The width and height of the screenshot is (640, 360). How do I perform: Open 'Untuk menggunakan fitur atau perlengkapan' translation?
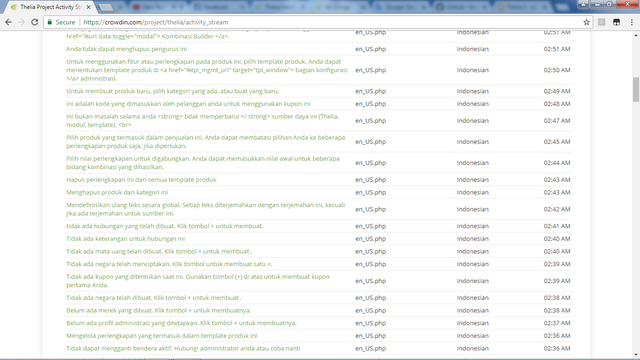(207, 70)
